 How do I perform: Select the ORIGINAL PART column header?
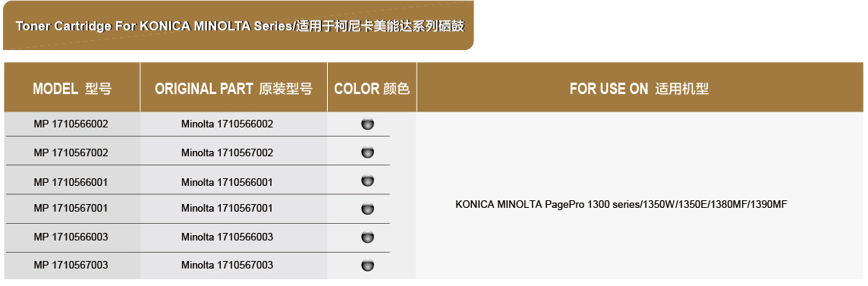point(234,88)
